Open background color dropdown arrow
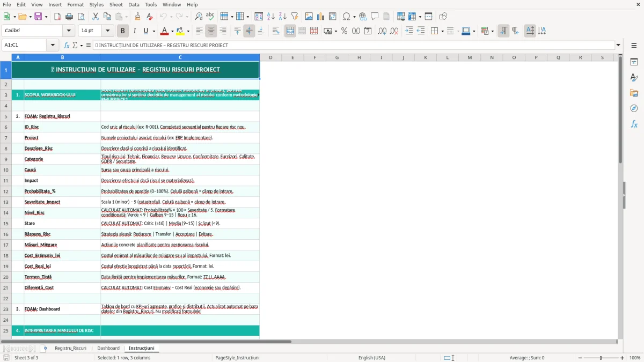The height and width of the screenshot is (362, 644). (x=188, y=31)
